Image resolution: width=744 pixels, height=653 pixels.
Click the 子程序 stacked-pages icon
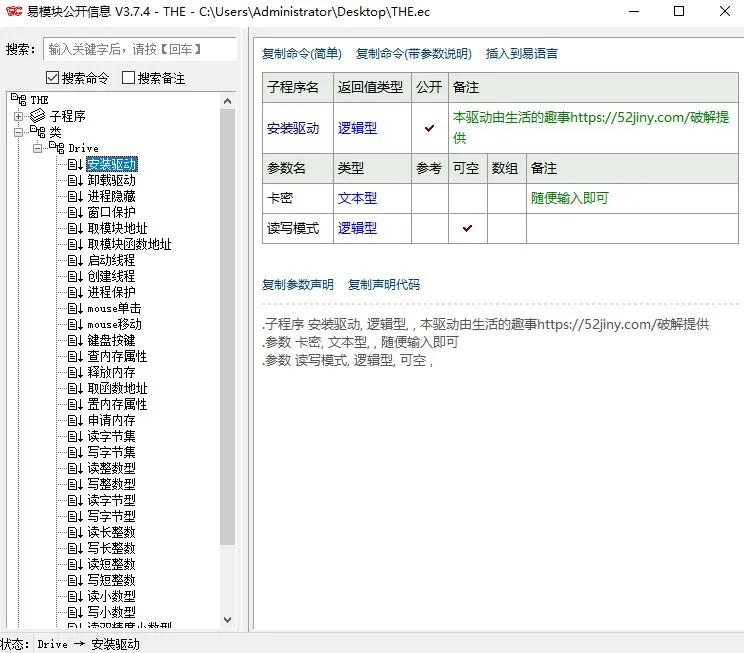tap(37, 116)
